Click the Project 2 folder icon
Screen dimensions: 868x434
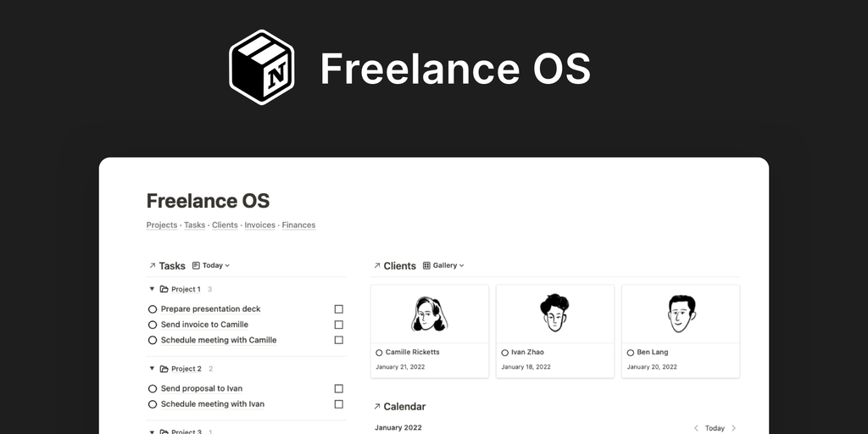pos(164,369)
